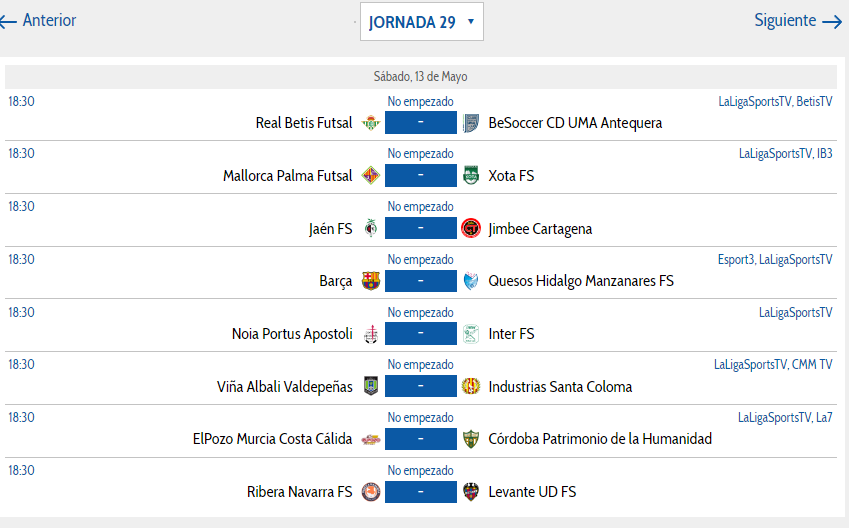The image size is (849, 528).
Task: Select the ElPozo Murcia Costa Cálida team name
Action: (x=272, y=439)
